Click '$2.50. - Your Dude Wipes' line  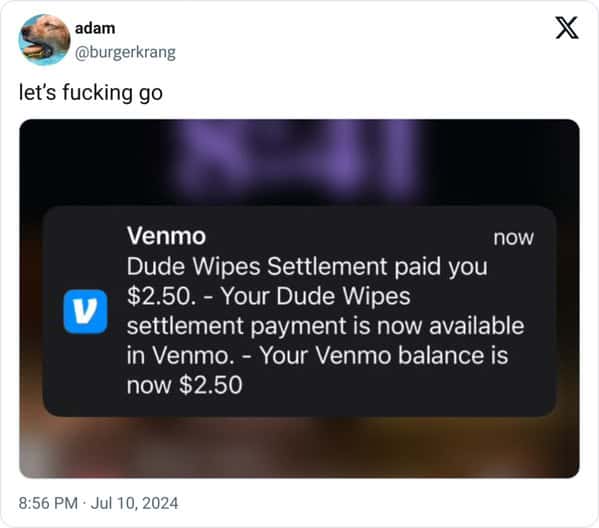point(269,296)
